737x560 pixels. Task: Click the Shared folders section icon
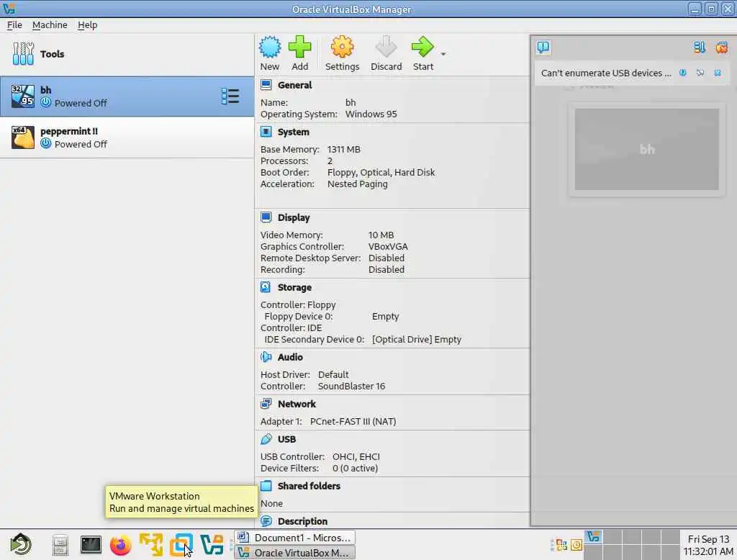click(266, 486)
